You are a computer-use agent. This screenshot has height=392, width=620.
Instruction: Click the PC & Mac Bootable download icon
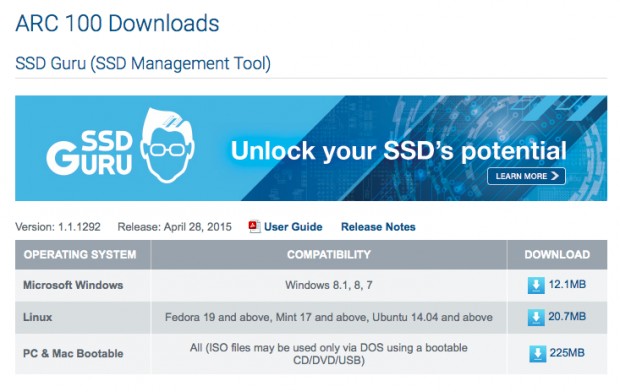click(537, 354)
